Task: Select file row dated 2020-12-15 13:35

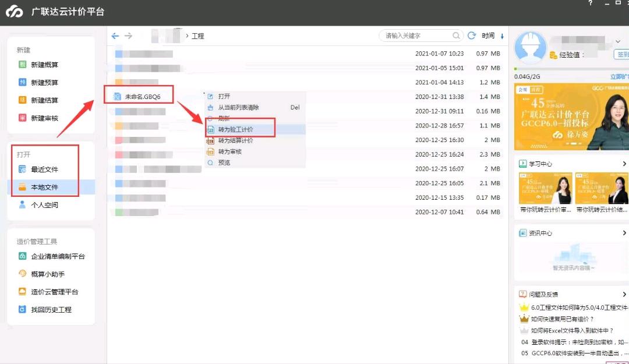Action: [308, 198]
